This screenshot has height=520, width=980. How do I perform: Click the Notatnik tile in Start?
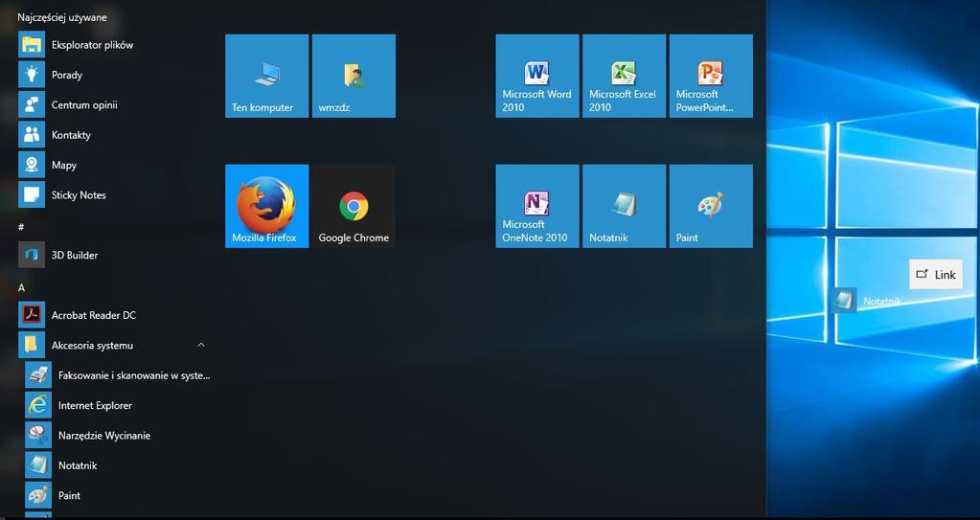[625, 206]
